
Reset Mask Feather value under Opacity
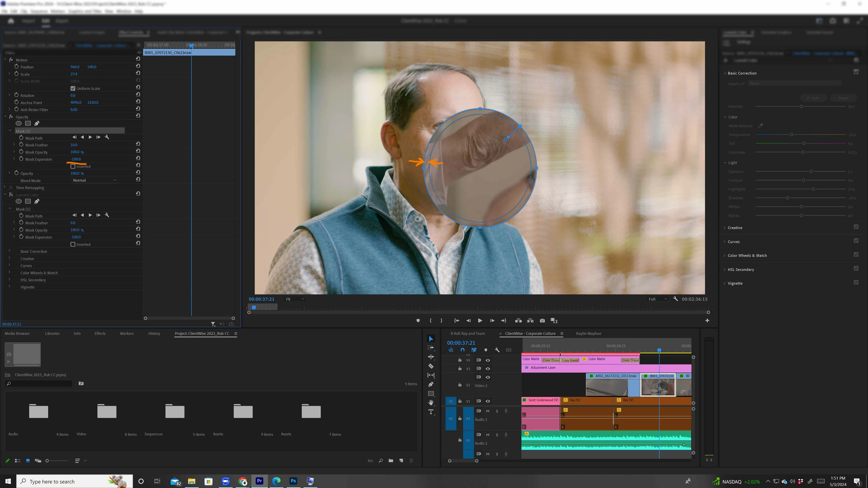(138, 144)
